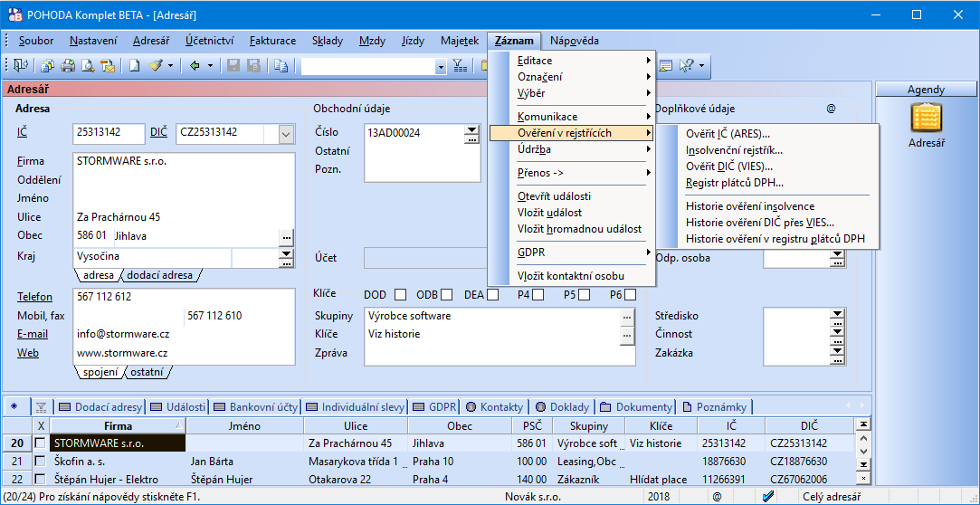
Task: Click the POHODA app icon in title bar
Action: tap(14, 14)
